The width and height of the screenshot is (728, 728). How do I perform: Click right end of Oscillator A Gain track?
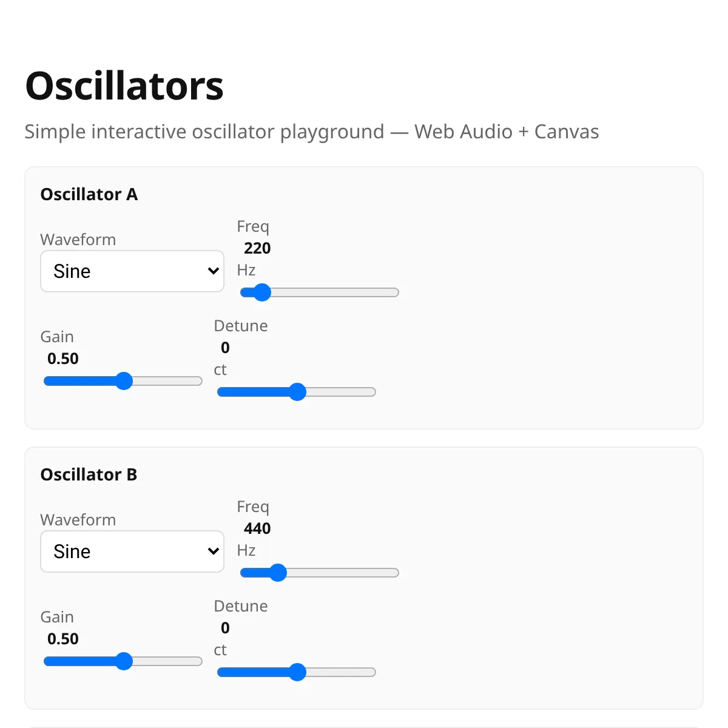point(198,381)
